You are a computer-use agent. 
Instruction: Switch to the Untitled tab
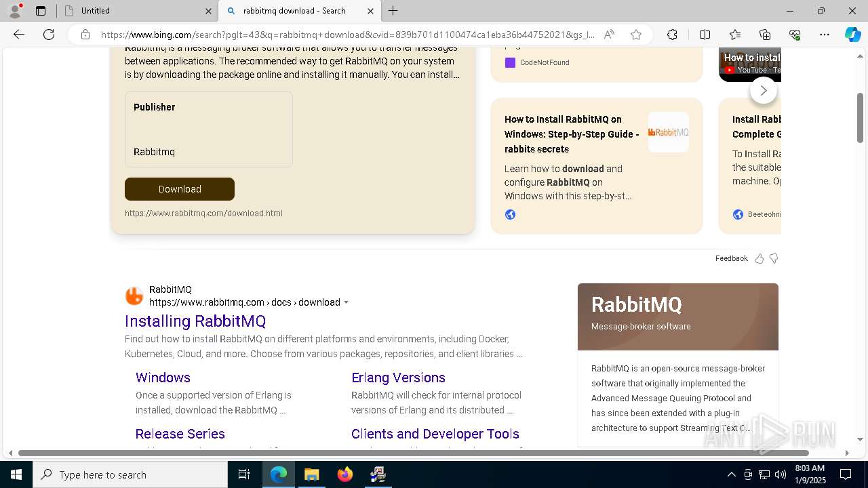(x=137, y=11)
